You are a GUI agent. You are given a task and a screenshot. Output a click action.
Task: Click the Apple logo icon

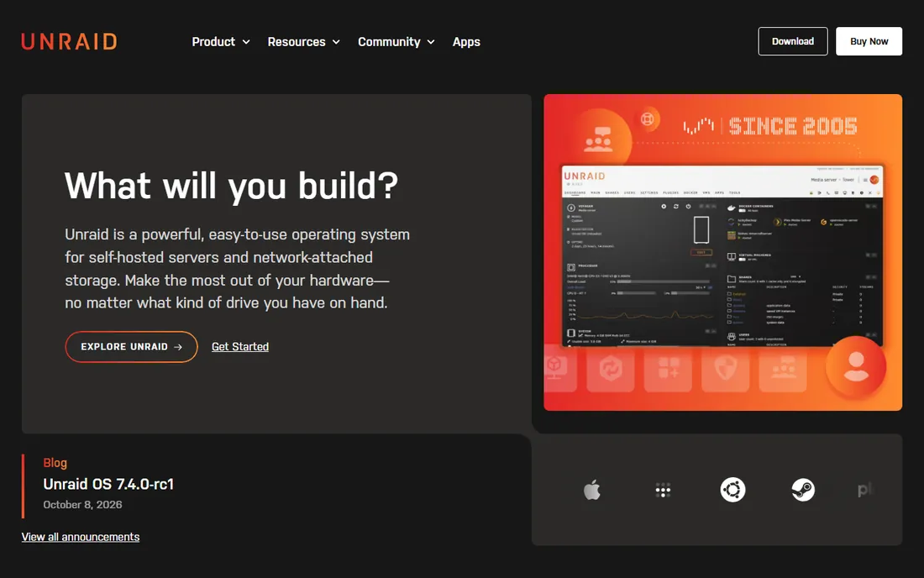pyautogui.click(x=592, y=490)
